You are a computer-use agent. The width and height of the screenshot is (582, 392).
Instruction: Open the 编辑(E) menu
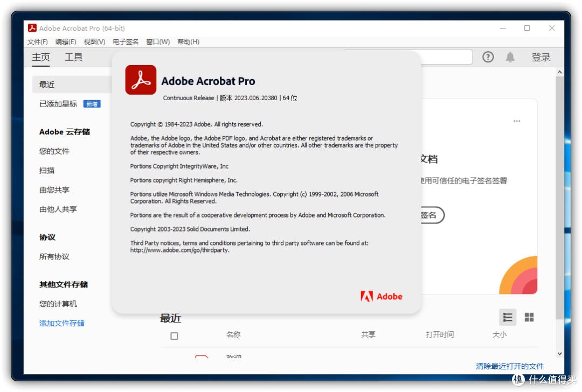[66, 42]
